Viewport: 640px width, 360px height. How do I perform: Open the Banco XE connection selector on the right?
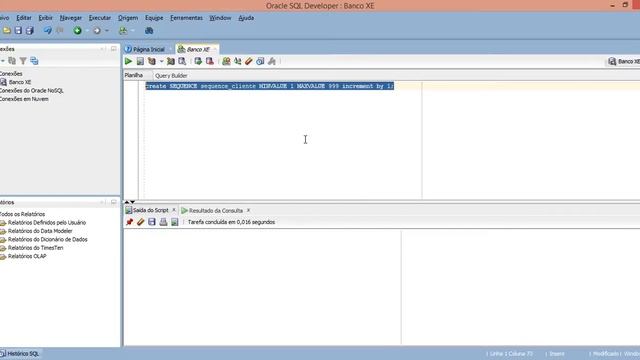coord(624,61)
